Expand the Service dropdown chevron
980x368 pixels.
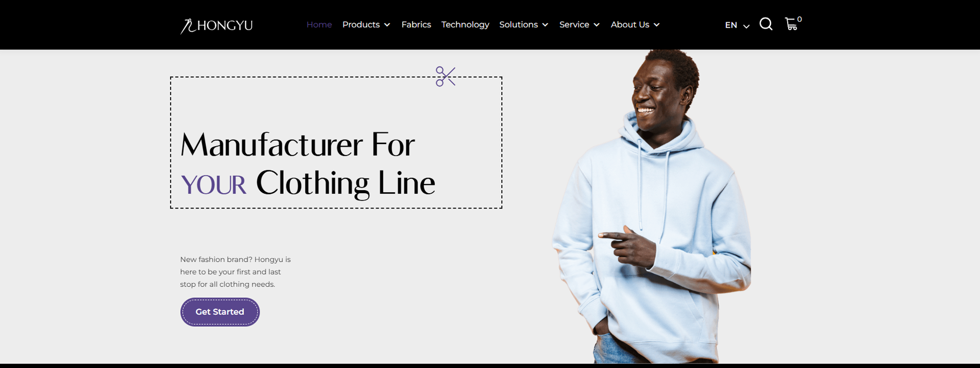point(597,25)
